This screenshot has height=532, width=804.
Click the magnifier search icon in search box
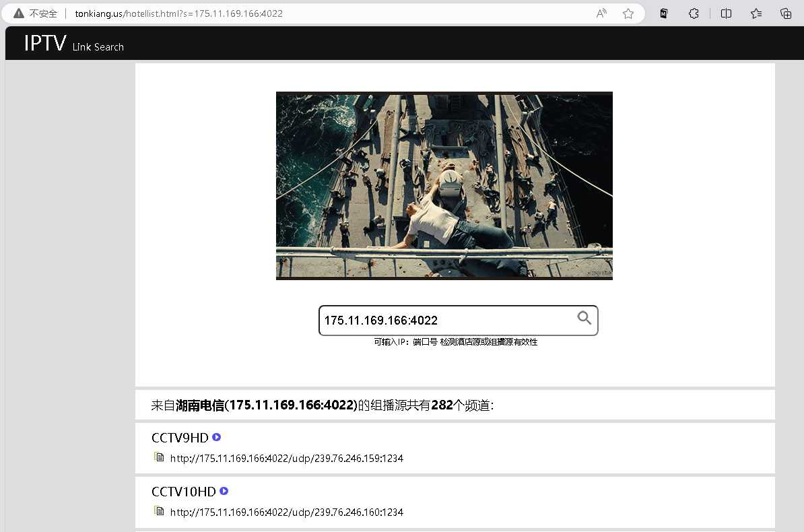click(x=584, y=318)
